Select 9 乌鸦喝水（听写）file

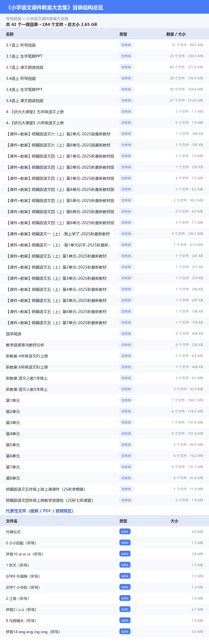[x=104, y=621]
